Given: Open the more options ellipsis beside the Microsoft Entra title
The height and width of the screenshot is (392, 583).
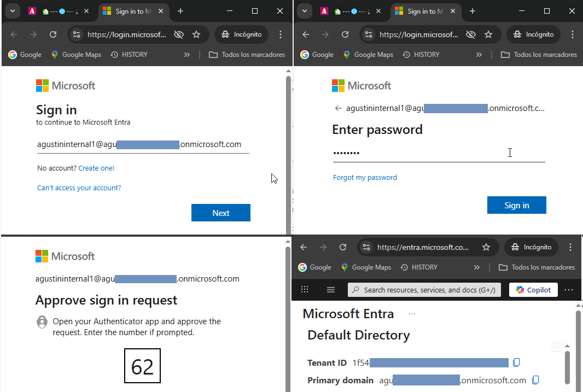Looking at the screenshot, I should click(x=412, y=314).
